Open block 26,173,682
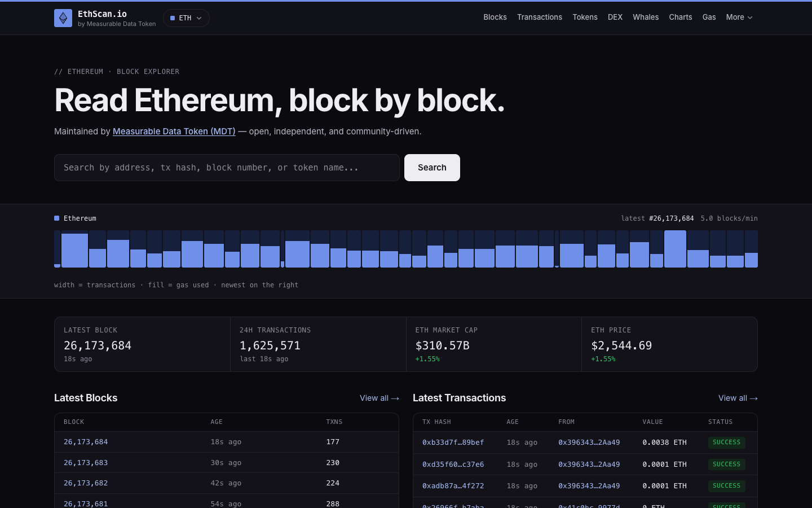The image size is (812, 508). click(86, 483)
